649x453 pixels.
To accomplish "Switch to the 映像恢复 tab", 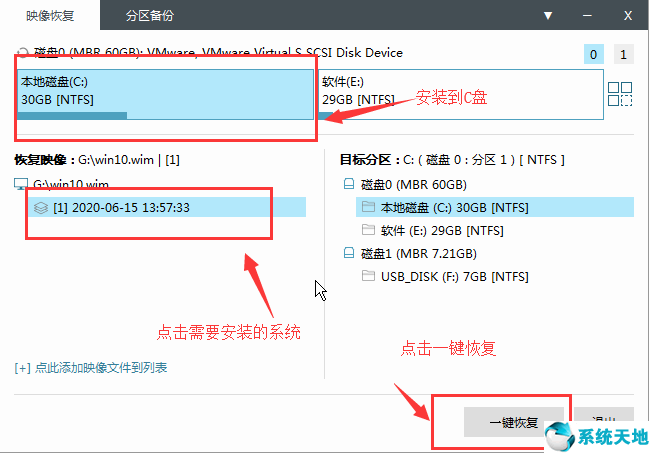I will (50, 16).
